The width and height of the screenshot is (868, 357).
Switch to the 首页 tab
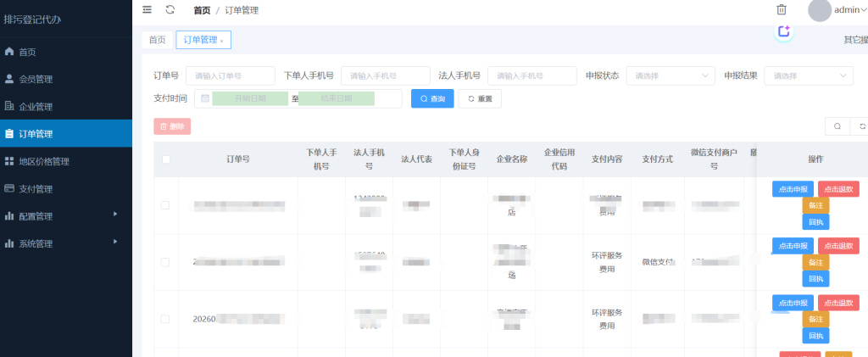tap(157, 40)
